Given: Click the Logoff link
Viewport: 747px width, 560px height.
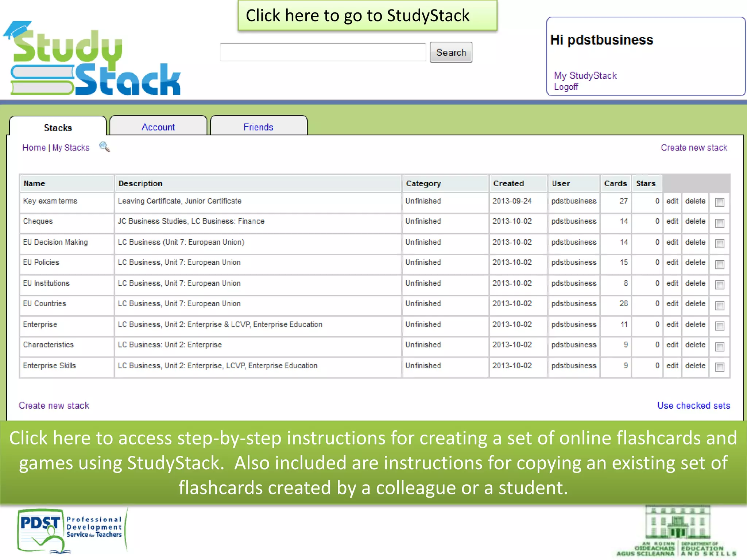Looking at the screenshot, I should 566,87.
